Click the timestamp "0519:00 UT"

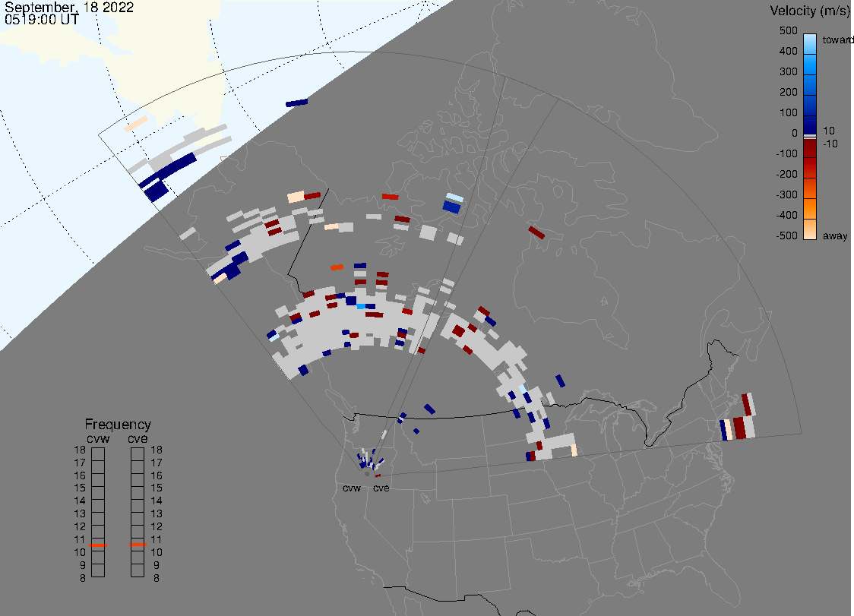(41, 20)
